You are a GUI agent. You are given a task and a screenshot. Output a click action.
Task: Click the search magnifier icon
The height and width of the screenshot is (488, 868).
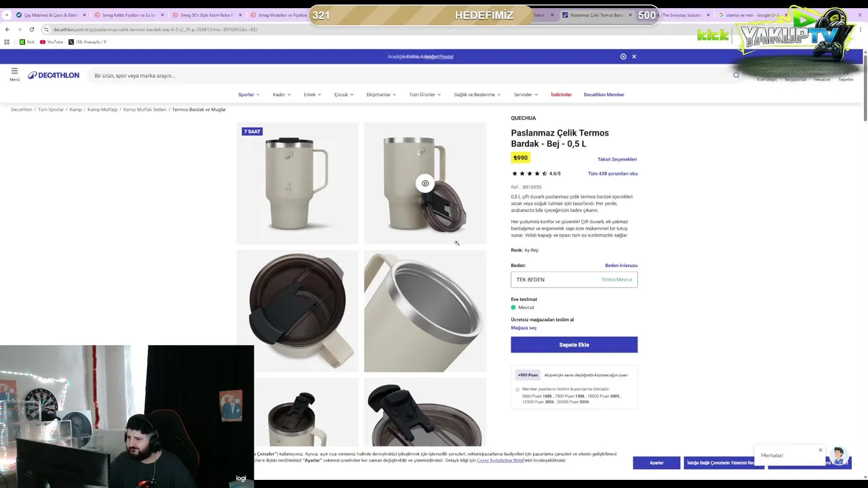pos(736,75)
